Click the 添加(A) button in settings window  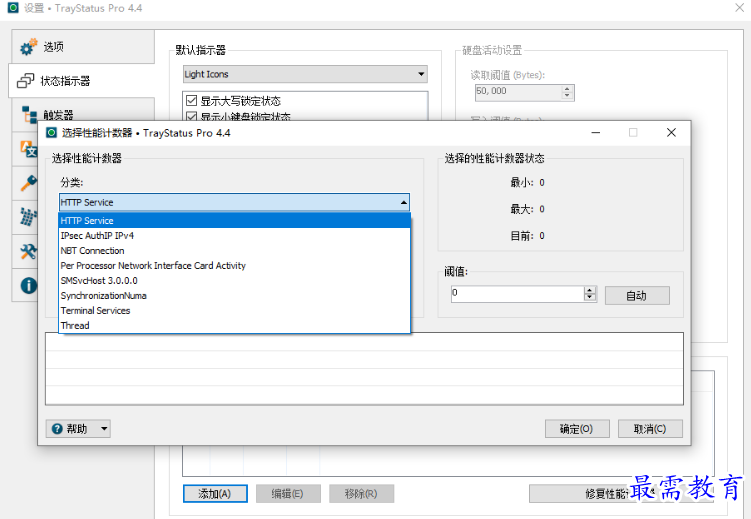pyautogui.click(x=215, y=494)
